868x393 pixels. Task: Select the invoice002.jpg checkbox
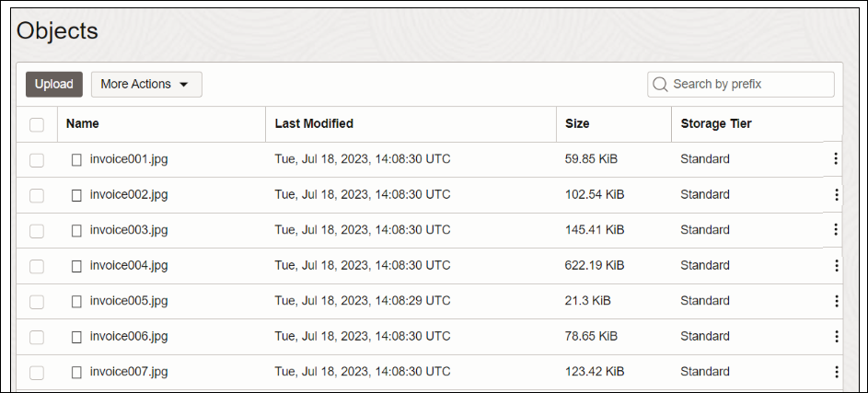coord(37,195)
